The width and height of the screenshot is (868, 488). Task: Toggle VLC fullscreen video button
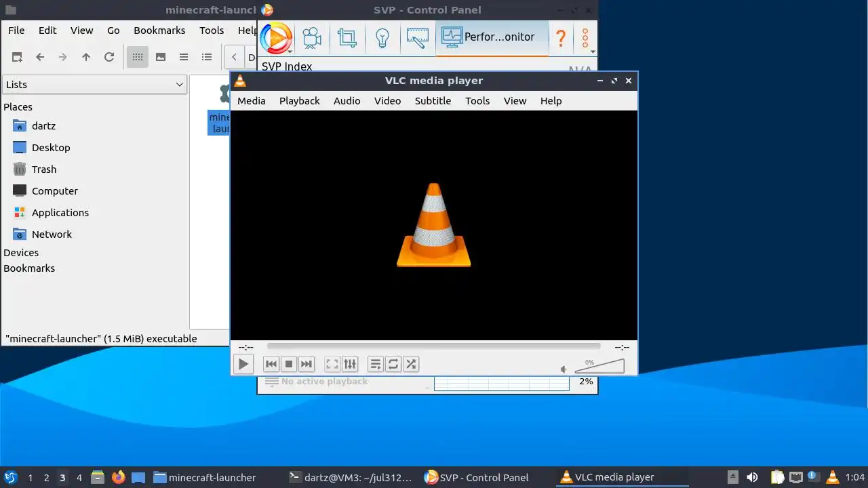(332, 364)
